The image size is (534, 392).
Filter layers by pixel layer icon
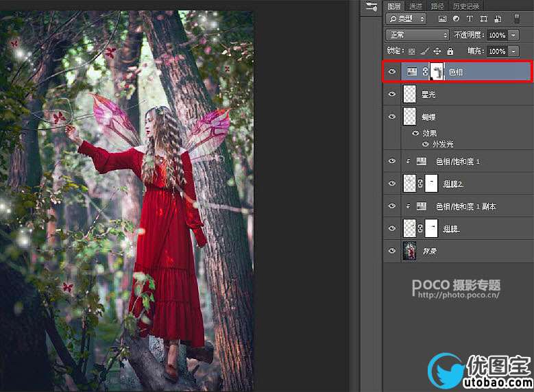tap(442, 19)
